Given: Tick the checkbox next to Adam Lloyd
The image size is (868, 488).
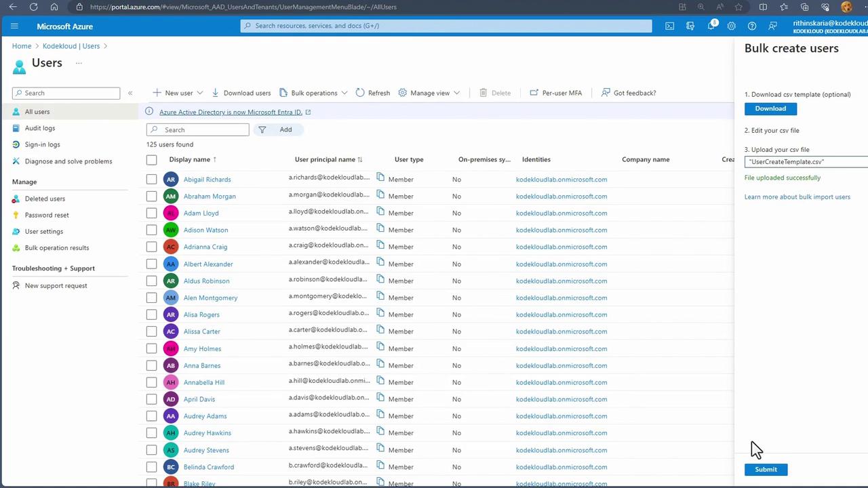Looking at the screenshot, I should coord(151,213).
